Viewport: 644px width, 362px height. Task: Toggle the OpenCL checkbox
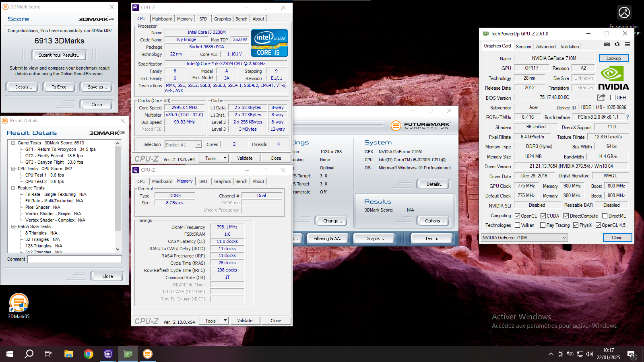pos(518,216)
